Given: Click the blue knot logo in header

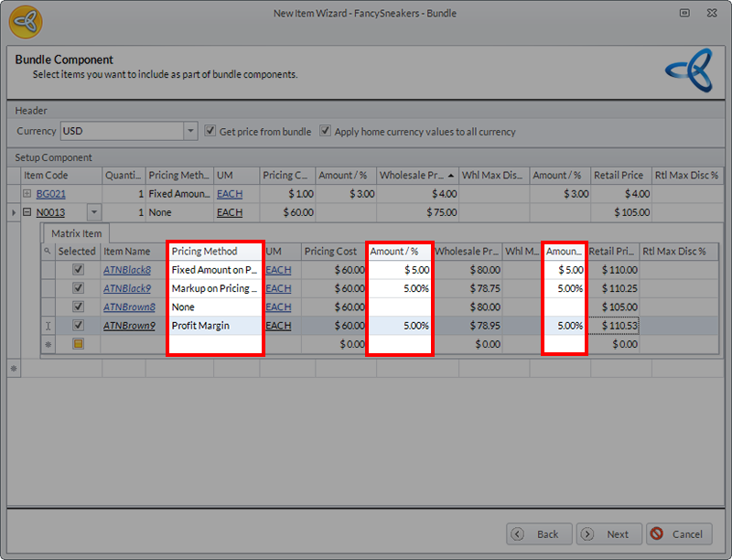Looking at the screenshot, I should 690,70.
